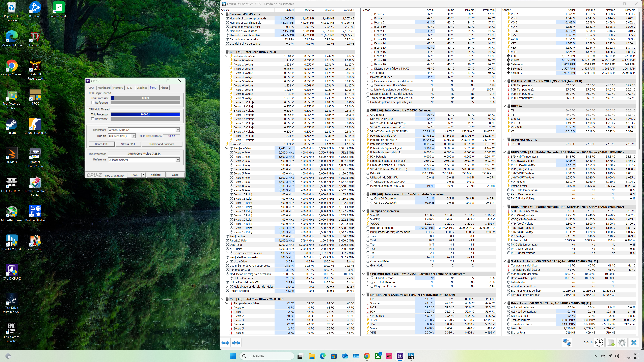Collapse Tiempos de memoria group
The height and width of the screenshot is (362, 644).
coord(363,211)
